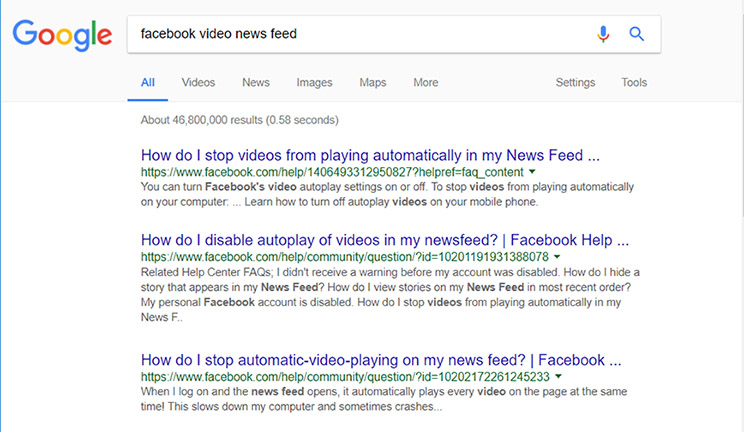
Task: Open the Settings menu
Action: [x=575, y=83]
